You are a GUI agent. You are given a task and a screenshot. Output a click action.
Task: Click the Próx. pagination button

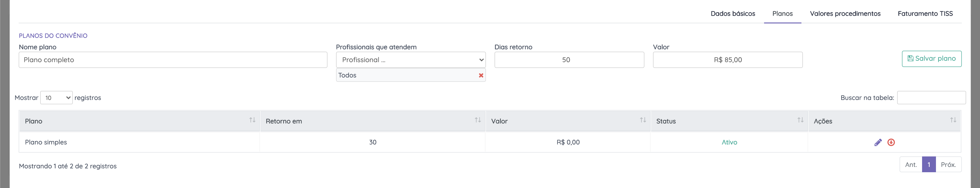point(948,165)
